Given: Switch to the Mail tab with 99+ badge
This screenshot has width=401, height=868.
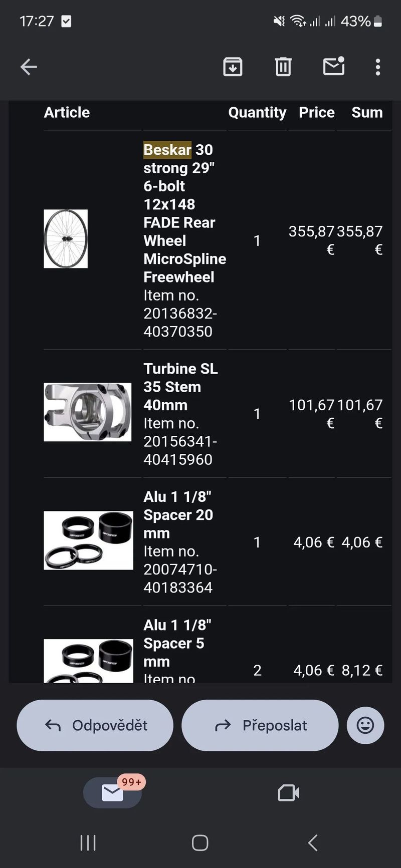Looking at the screenshot, I should pos(113,793).
